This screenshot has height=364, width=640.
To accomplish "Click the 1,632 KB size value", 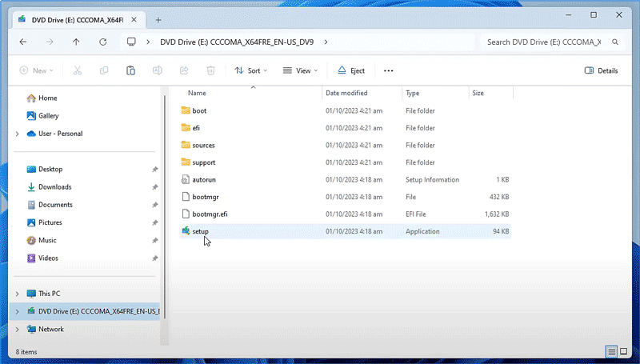I will coord(497,214).
